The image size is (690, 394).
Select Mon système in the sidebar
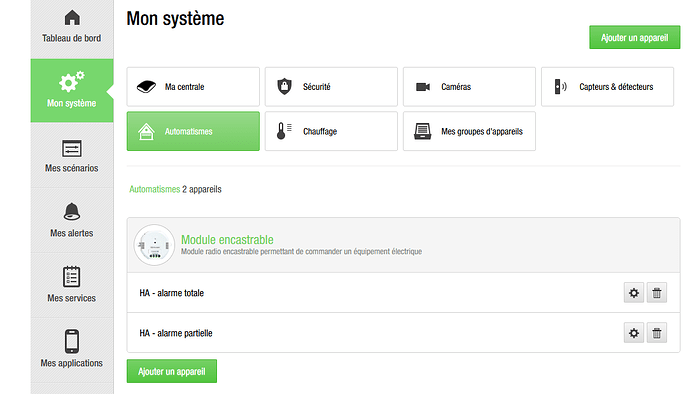coord(72,91)
